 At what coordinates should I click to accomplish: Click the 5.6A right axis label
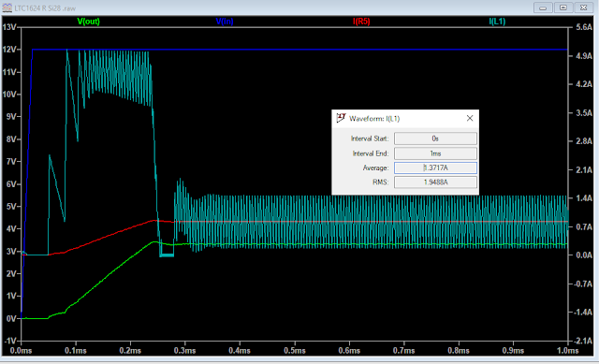point(584,27)
